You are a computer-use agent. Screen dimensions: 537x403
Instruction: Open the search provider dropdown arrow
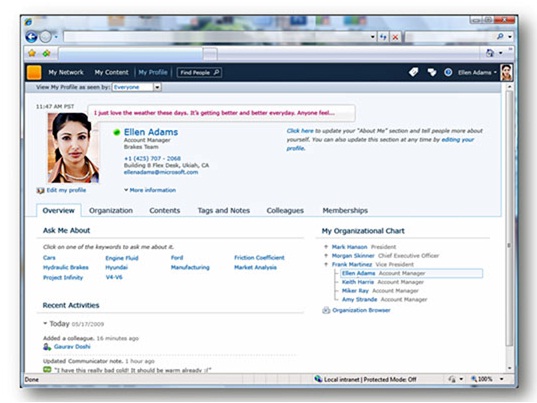tap(510, 37)
